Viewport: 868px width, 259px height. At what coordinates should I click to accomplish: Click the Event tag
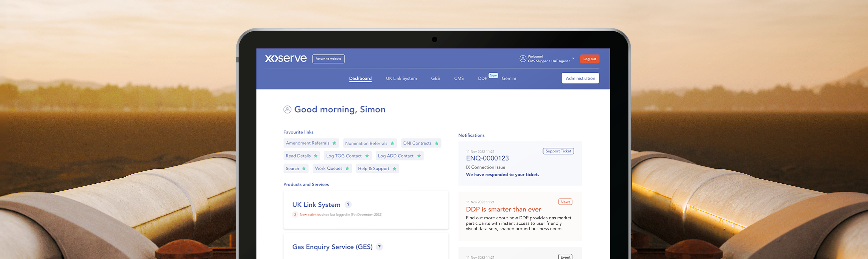pos(565,257)
